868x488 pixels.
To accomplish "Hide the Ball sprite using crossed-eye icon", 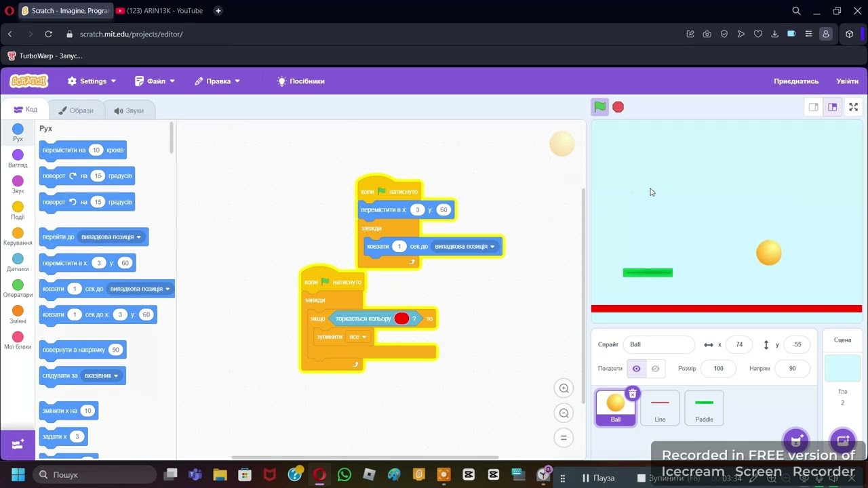I will pyautogui.click(x=655, y=369).
